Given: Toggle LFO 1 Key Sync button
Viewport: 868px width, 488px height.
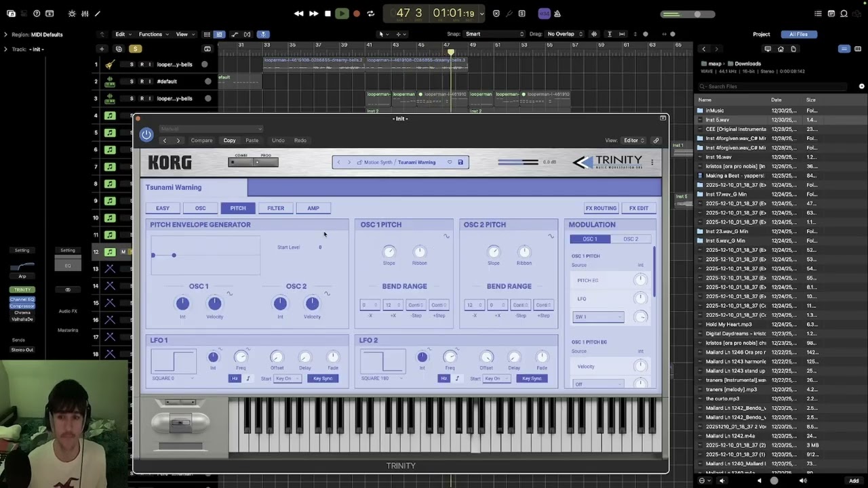Looking at the screenshot, I should (x=323, y=378).
